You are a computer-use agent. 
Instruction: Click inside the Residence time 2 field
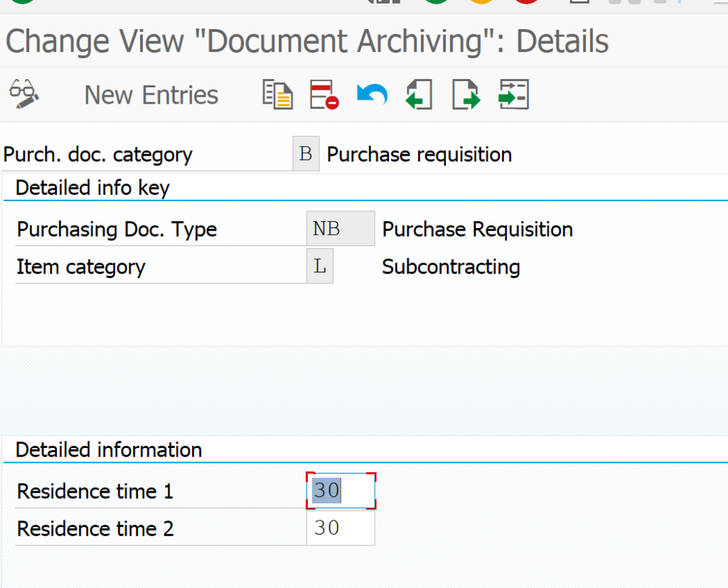click(340, 528)
